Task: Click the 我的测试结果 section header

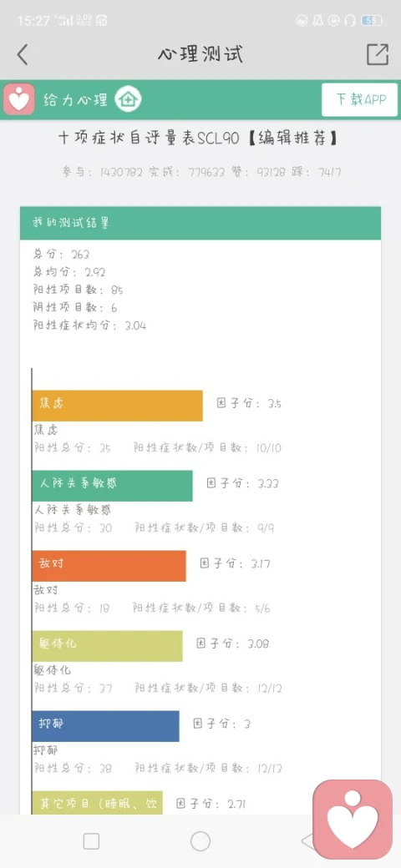Action: pos(200,223)
